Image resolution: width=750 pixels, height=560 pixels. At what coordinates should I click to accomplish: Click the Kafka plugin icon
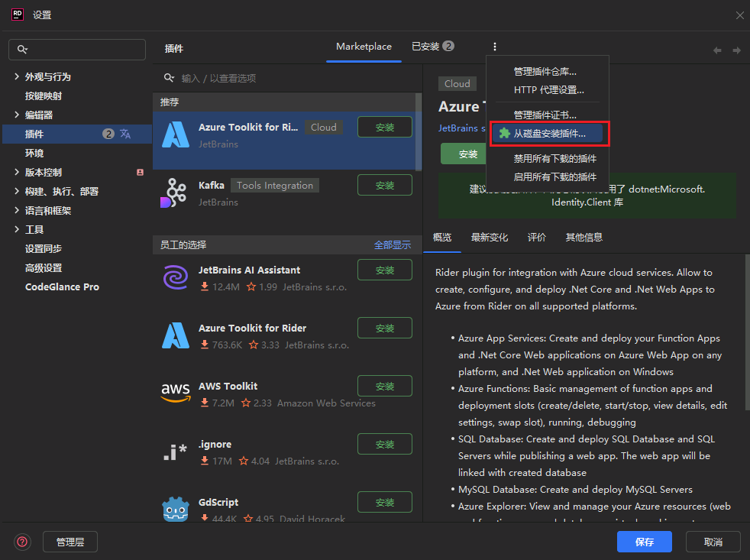tap(175, 193)
